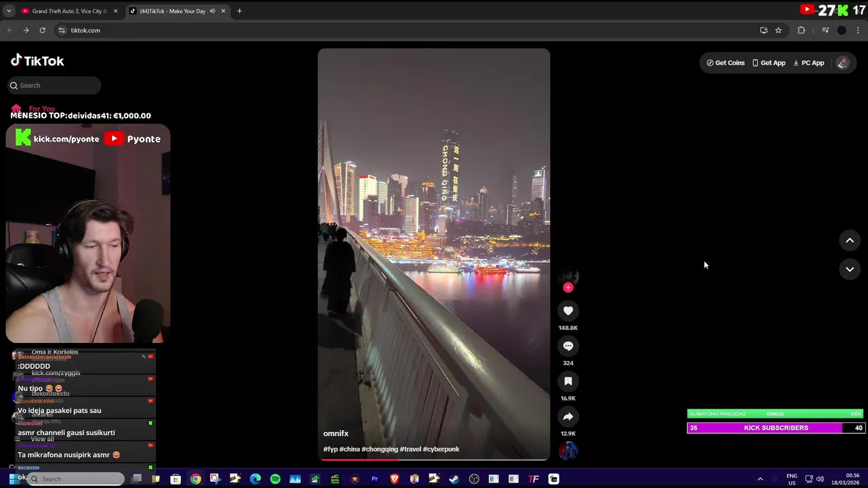Go to next video with down chevron
This screenshot has width=868, height=488.
850,269
